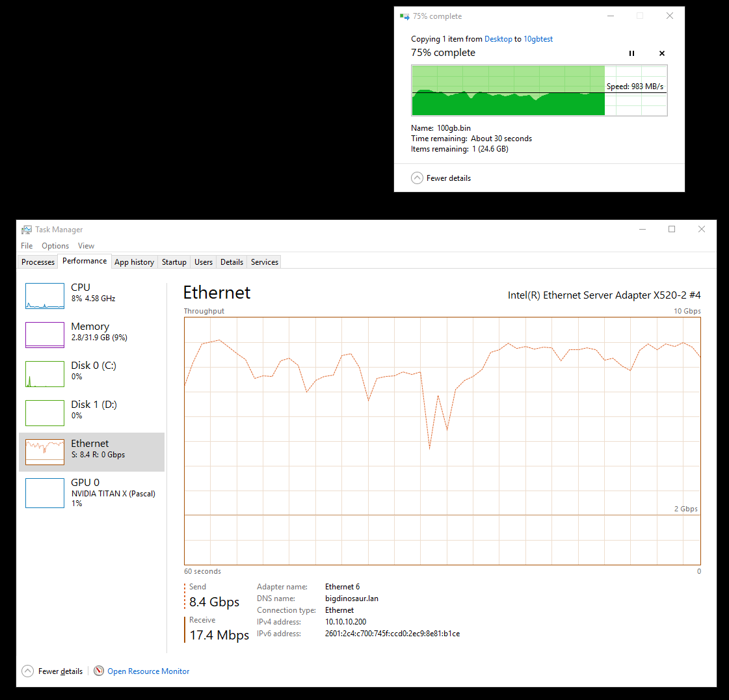The width and height of the screenshot is (729, 700).
Task: Click the Resource Monitor gauge icon
Action: click(99, 671)
